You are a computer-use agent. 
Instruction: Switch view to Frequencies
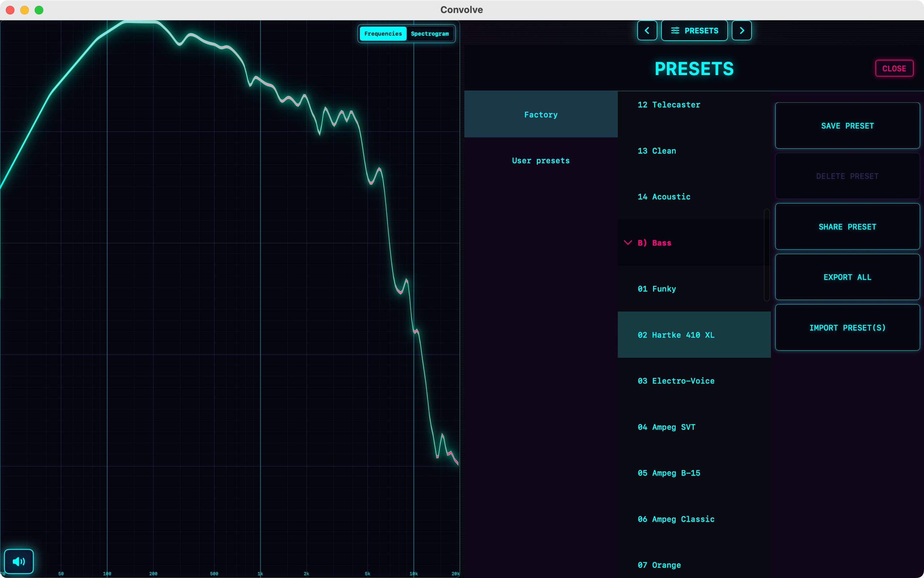coord(383,34)
